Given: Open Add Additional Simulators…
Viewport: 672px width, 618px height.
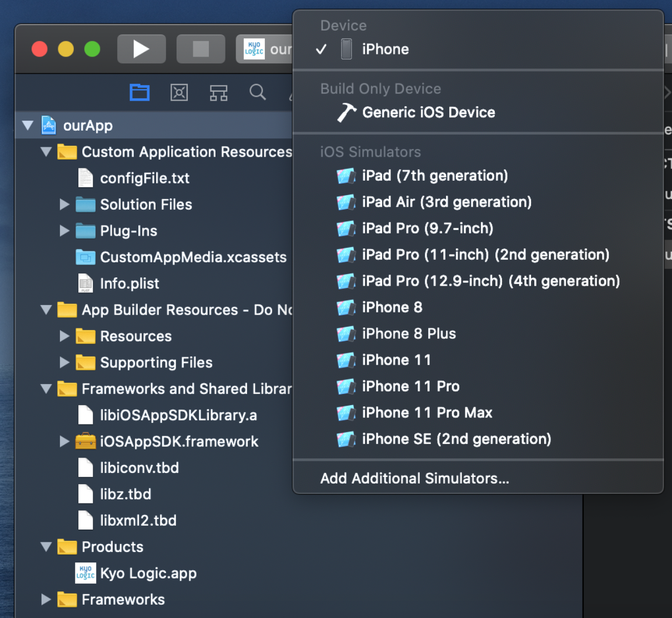Looking at the screenshot, I should point(478,479).
